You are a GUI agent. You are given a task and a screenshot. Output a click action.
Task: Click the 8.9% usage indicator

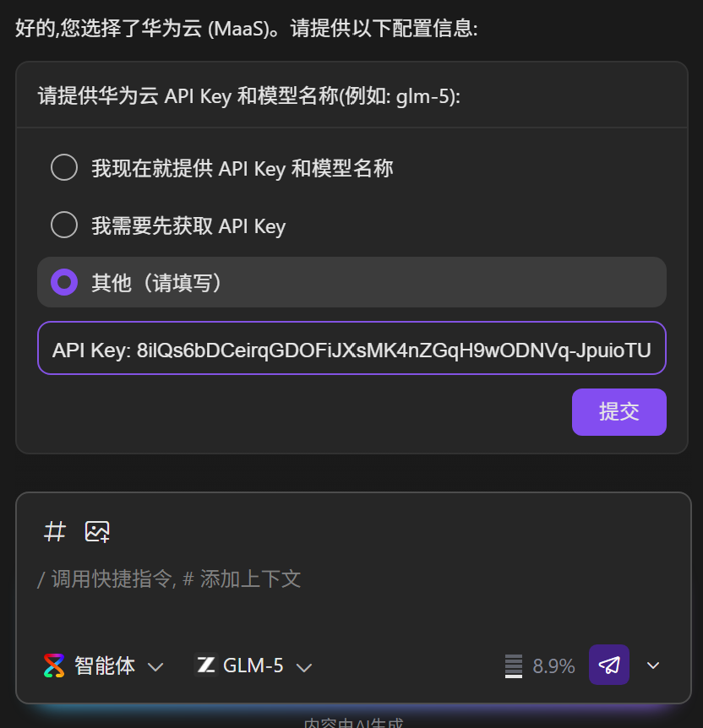pyautogui.click(x=553, y=666)
